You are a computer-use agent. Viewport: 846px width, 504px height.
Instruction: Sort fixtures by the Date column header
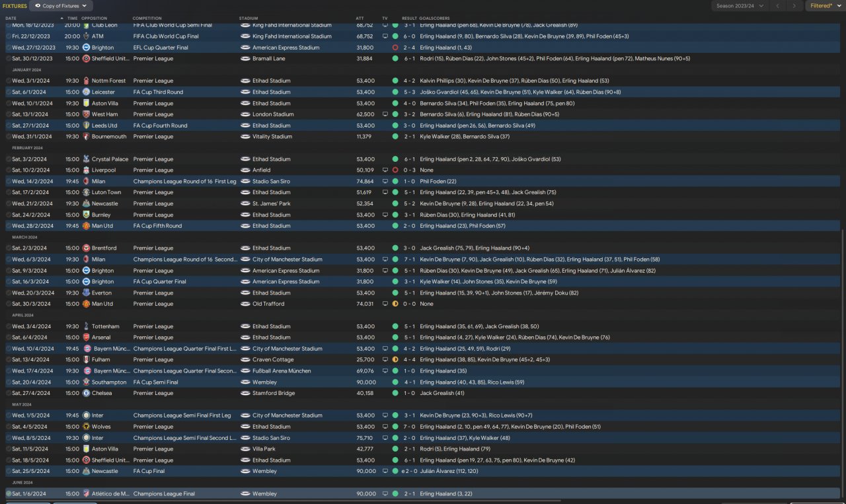(x=11, y=18)
